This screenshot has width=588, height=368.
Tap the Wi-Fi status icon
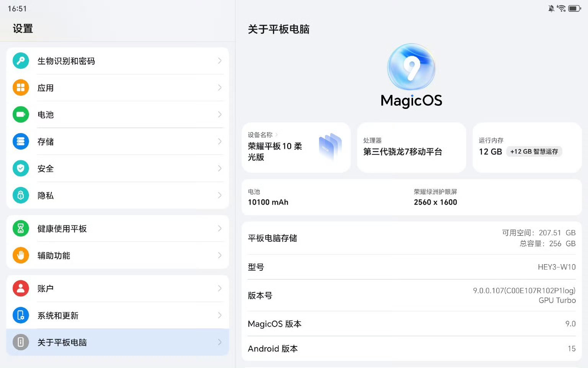point(562,8)
